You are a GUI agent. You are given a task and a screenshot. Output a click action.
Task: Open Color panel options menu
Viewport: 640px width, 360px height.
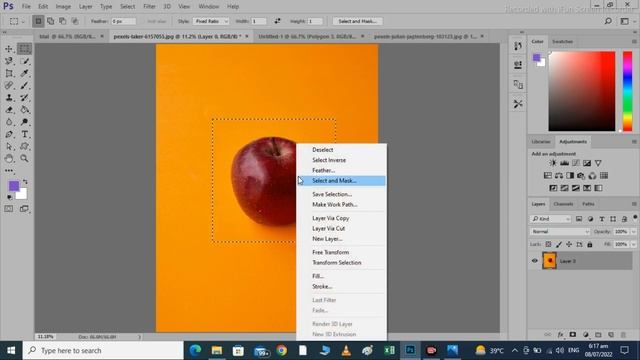pyautogui.click(x=634, y=42)
